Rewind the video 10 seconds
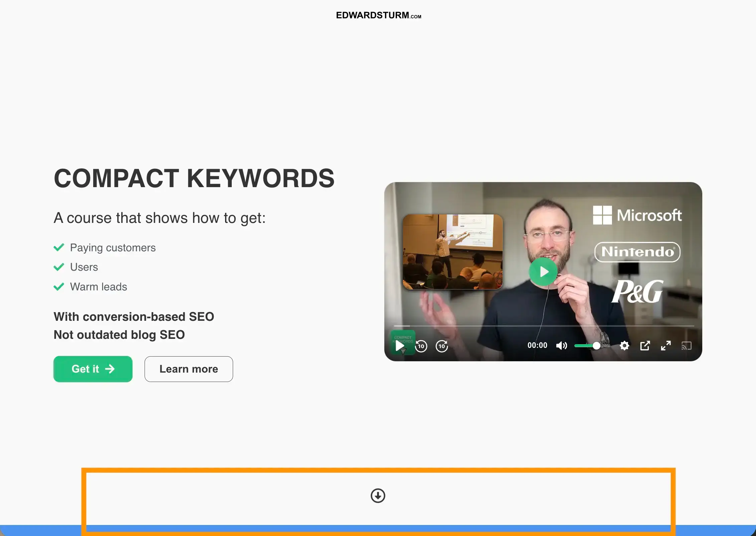 coord(421,346)
